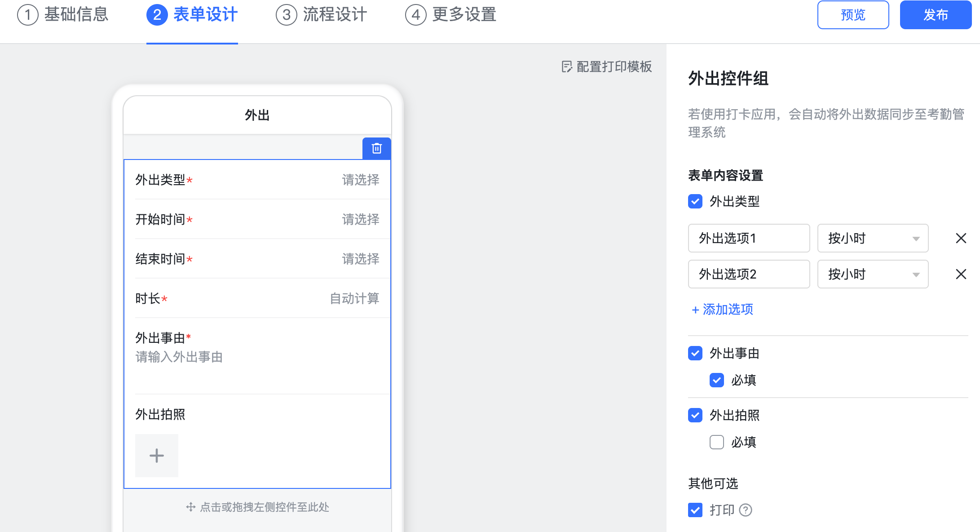Viewport: 980px width, 532px height.
Task: Open step 4 更多设置
Action: (x=451, y=15)
